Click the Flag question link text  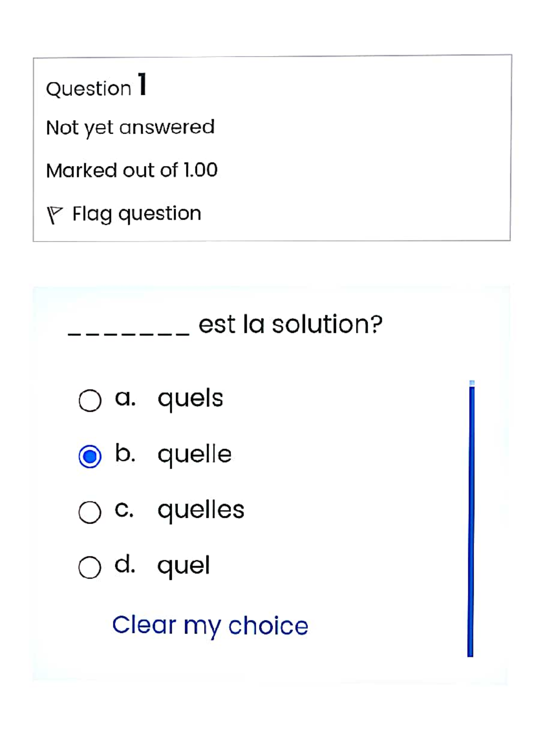click(137, 214)
